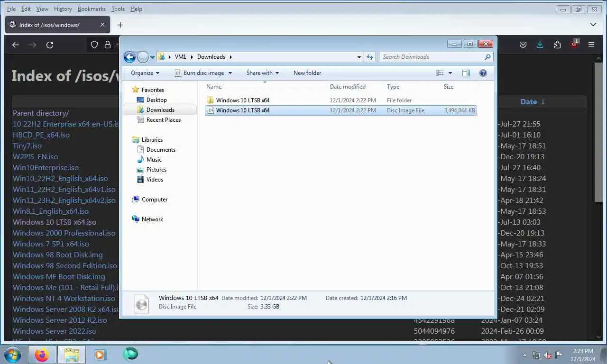Click the Explorer Forward arrow button
The image size is (607, 364).
coord(143,57)
